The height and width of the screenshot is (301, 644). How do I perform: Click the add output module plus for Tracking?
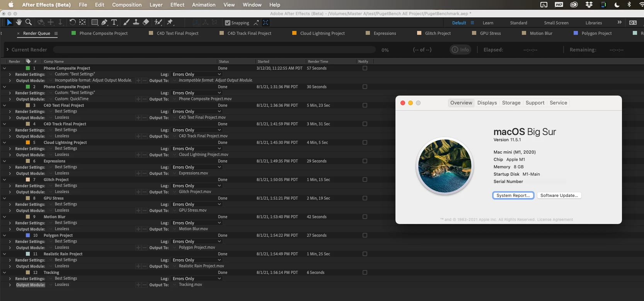(138, 285)
